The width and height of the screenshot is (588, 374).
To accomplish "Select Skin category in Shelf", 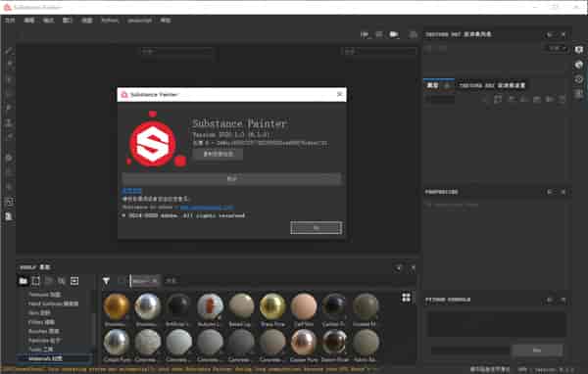I will 39,313.
